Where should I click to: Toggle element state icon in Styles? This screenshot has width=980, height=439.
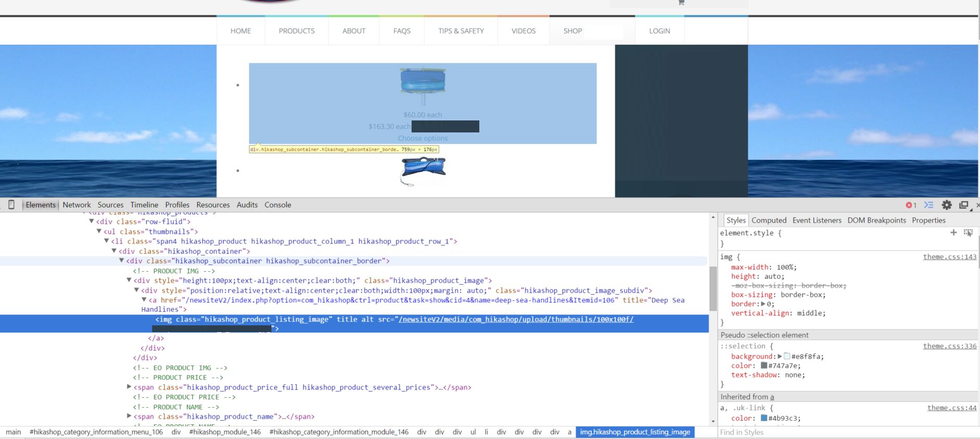[969, 233]
